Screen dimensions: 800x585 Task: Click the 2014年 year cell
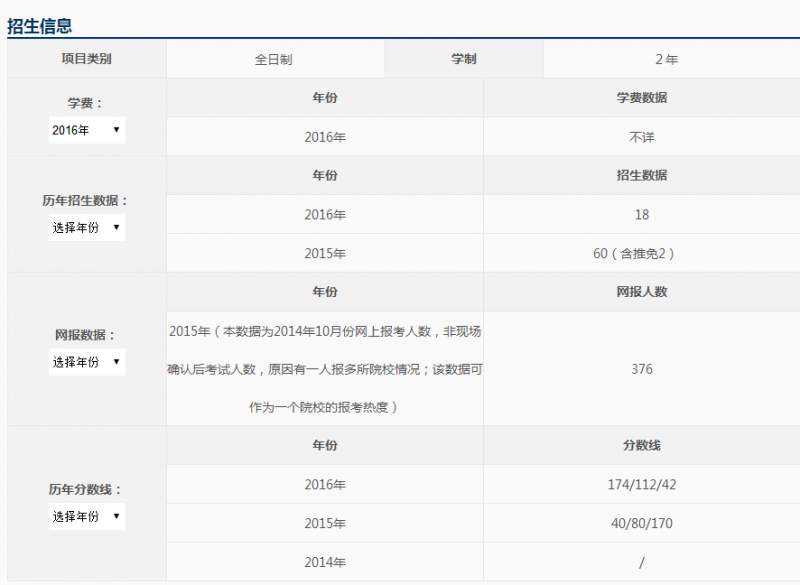point(325,562)
